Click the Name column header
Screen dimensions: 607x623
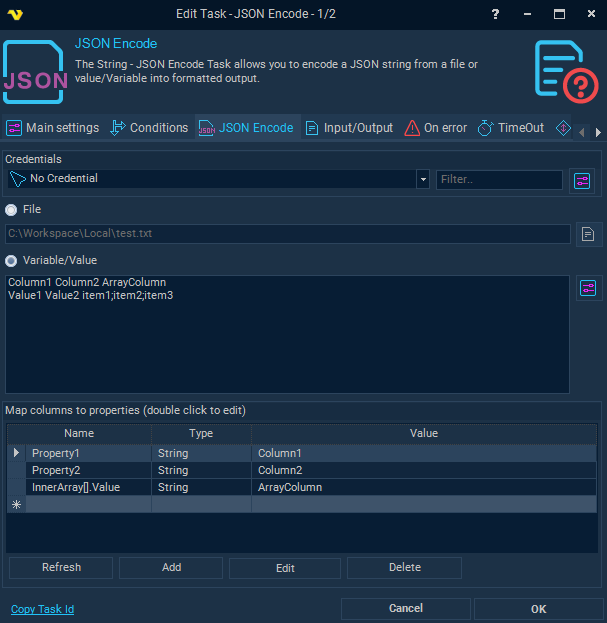tap(79, 433)
